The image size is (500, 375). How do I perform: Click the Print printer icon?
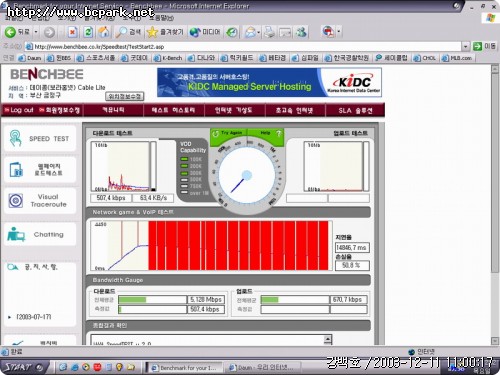tap(269, 32)
